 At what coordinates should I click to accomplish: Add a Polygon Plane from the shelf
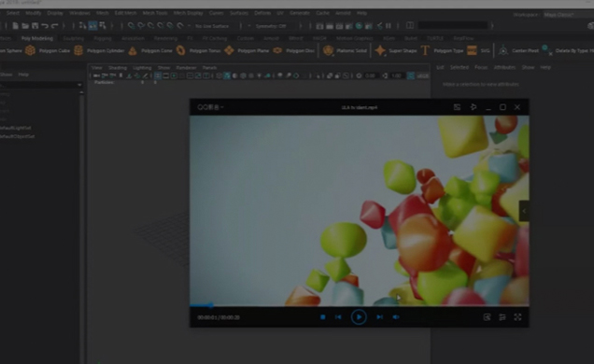[x=229, y=50]
